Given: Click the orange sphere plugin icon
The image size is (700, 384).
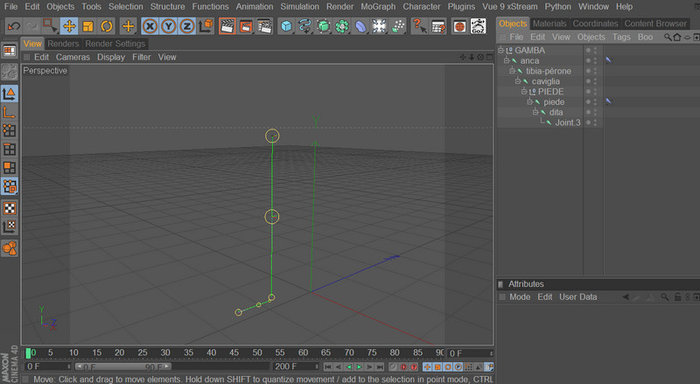Looking at the screenshot, I should pos(459,26).
